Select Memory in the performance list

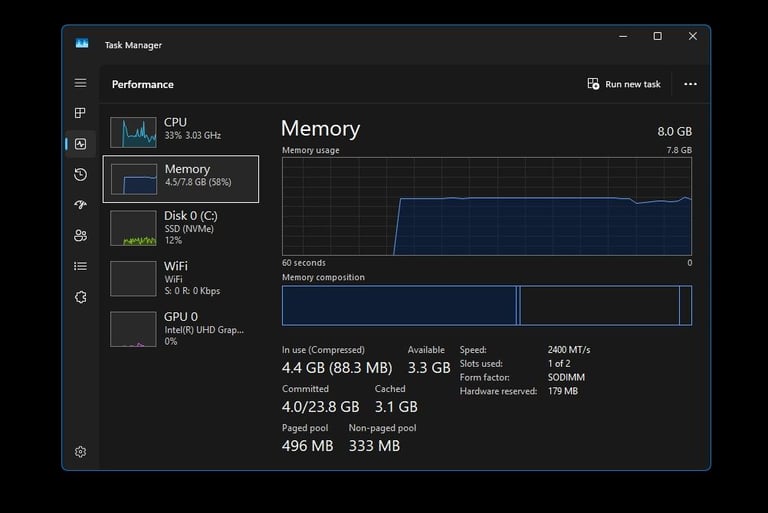coord(181,179)
